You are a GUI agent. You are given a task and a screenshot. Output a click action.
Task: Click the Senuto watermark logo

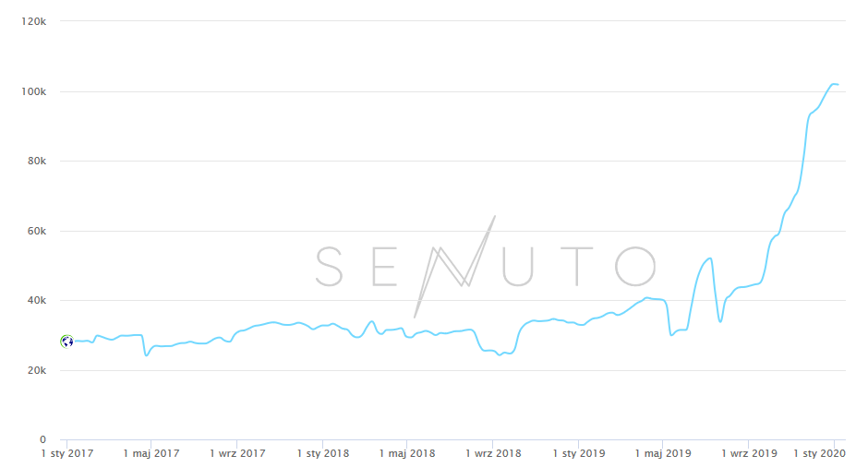(x=486, y=266)
